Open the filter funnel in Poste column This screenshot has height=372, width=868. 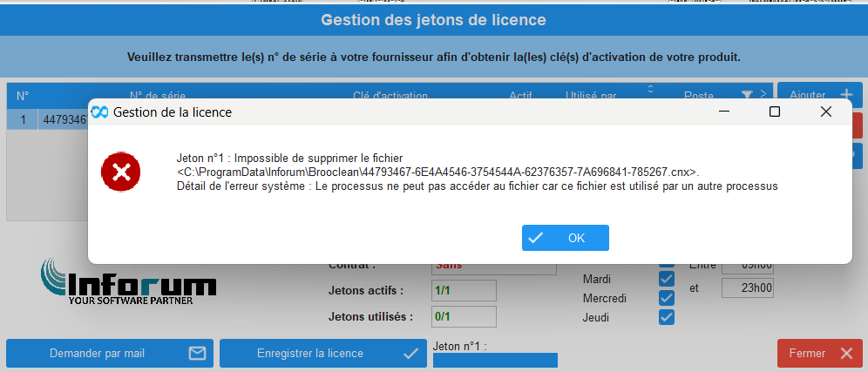pos(747,95)
